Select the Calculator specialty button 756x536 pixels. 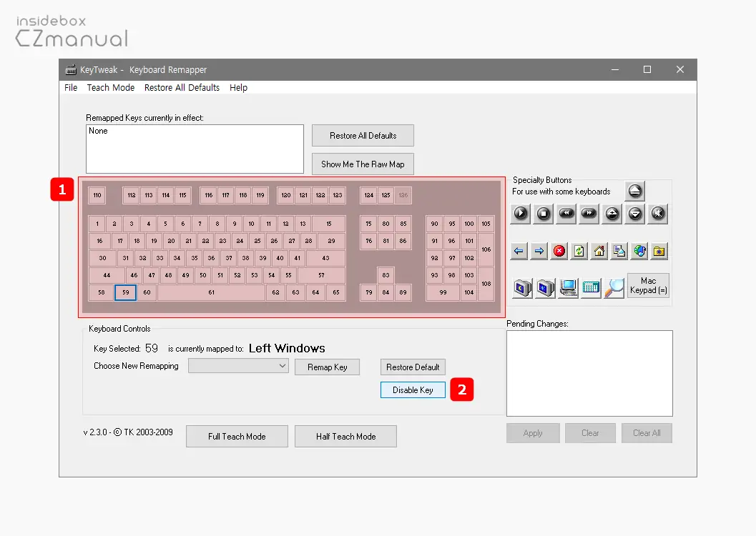coord(591,288)
